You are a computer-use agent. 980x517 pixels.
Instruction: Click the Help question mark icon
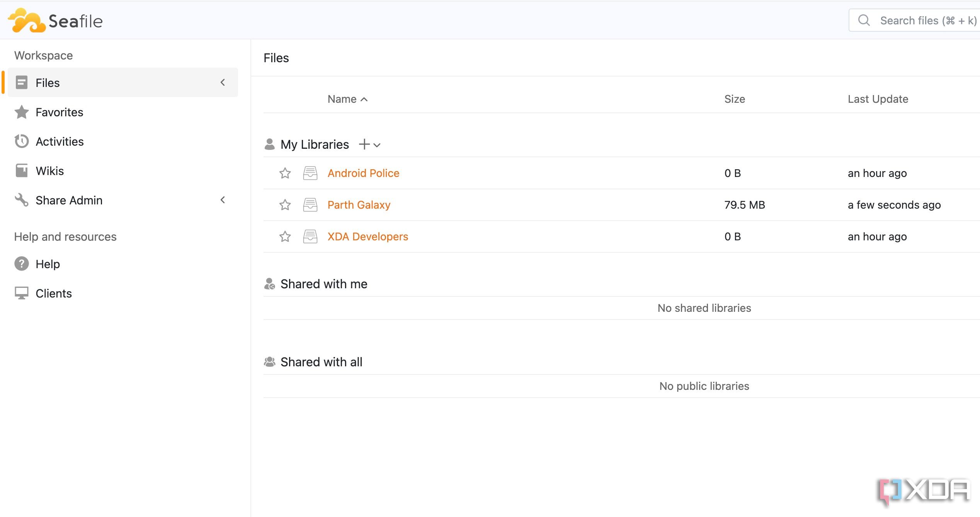tap(22, 264)
